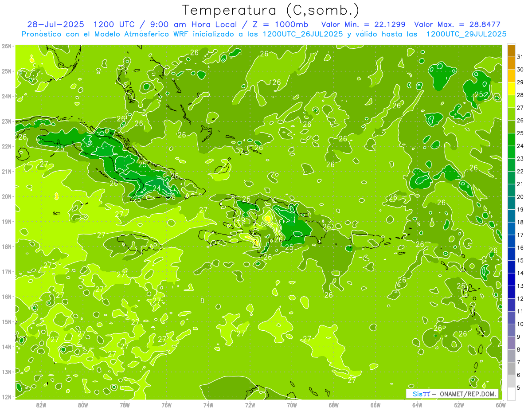Click the yellow swatch between 28 and 29
Image resolution: width=532 pixels, height=411 pixels.
point(511,89)
